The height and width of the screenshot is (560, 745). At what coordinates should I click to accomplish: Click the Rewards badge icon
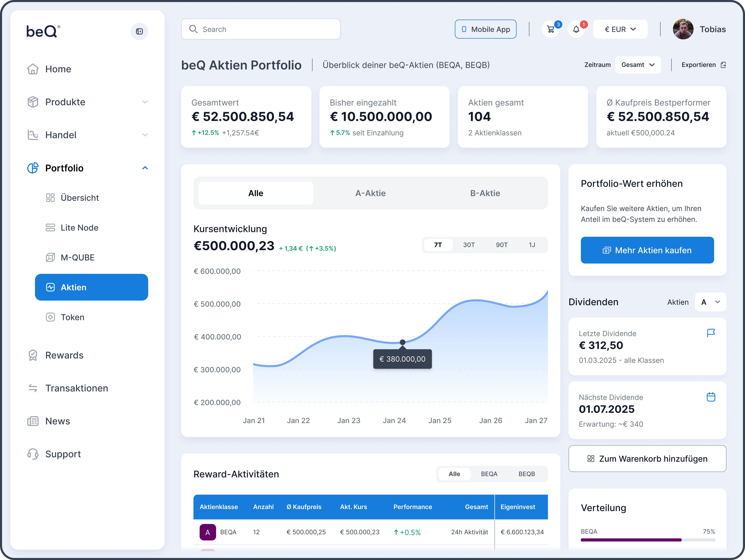pos(33,355)
